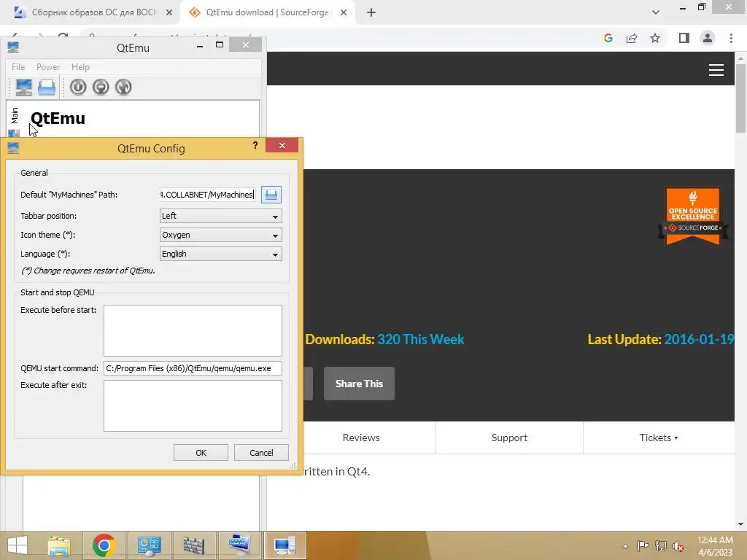The image size is (747, 560).
Task: Edit the Default MyMachines Path field
Action: click(x=207, y=194)
